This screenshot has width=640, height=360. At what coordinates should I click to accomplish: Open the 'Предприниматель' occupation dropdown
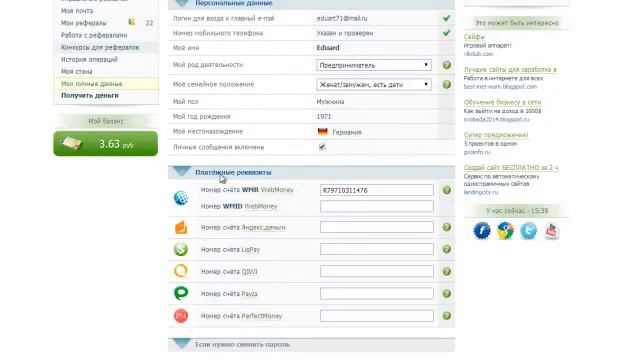point(374,65)
